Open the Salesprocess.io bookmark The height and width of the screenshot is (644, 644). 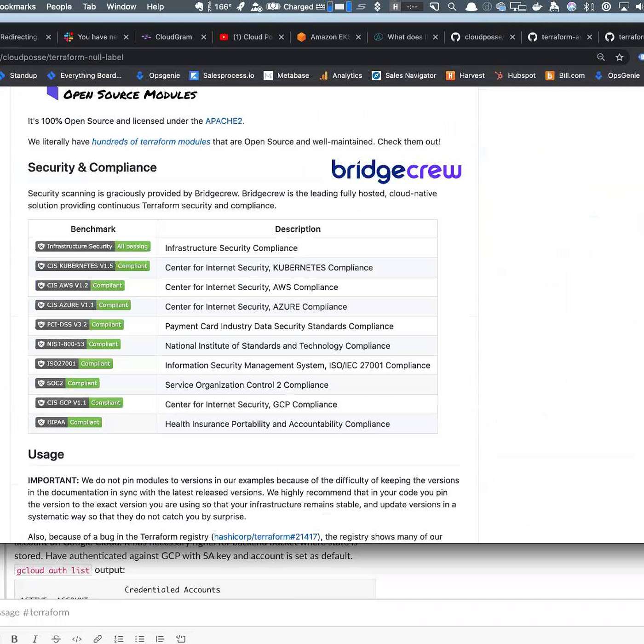(x=222, y=75)
